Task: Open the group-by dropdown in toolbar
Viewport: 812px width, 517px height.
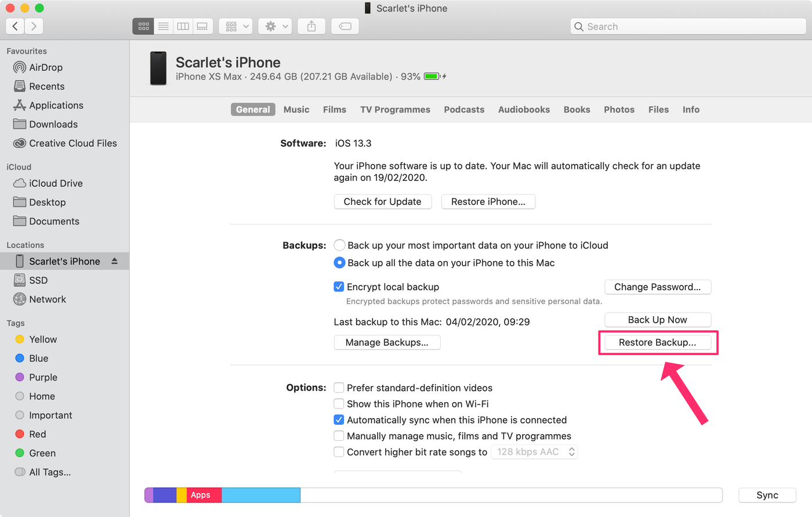Action: (236, 26)
